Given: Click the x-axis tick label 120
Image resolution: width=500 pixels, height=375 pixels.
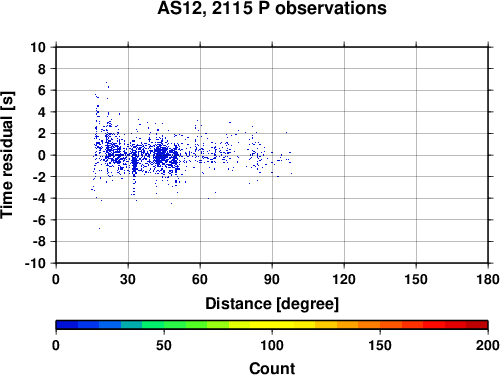Looking at the screenshot, I should pos(344,279).
